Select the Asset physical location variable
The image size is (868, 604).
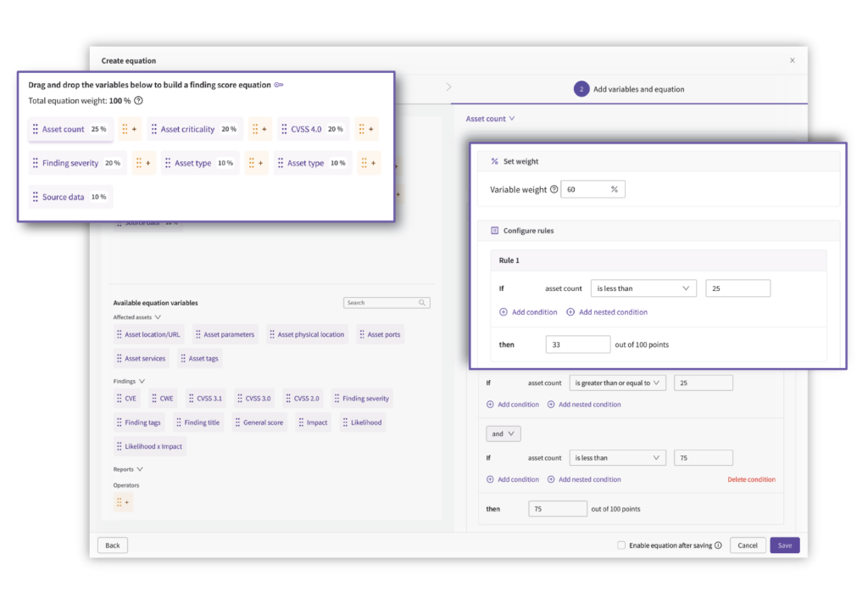(307, 335)
